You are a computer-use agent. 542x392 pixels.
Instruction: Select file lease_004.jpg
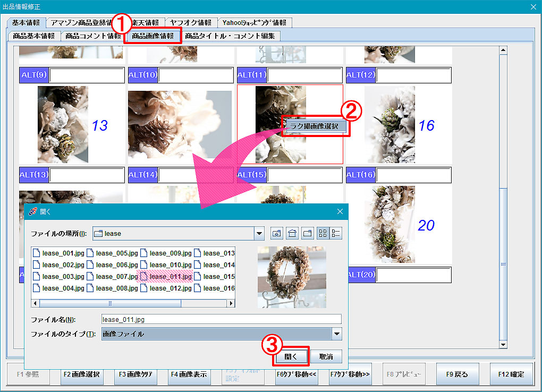pos(59,288)
